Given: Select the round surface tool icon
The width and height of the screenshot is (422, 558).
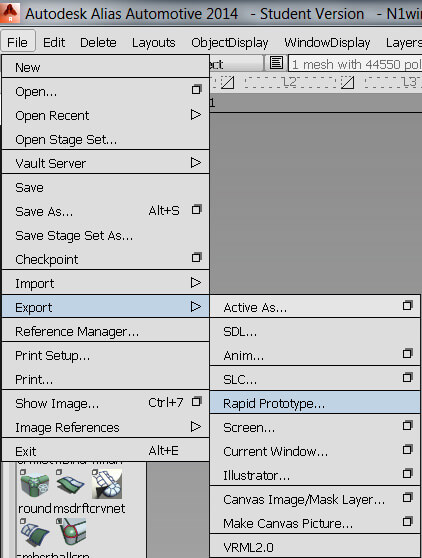Looking at the screenshot, I should pos(35,485).
